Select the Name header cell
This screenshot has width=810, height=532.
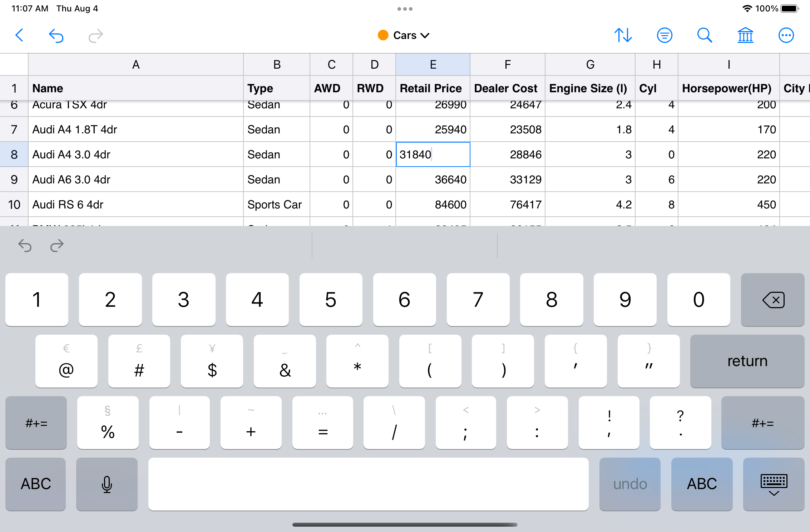point(136,88)
